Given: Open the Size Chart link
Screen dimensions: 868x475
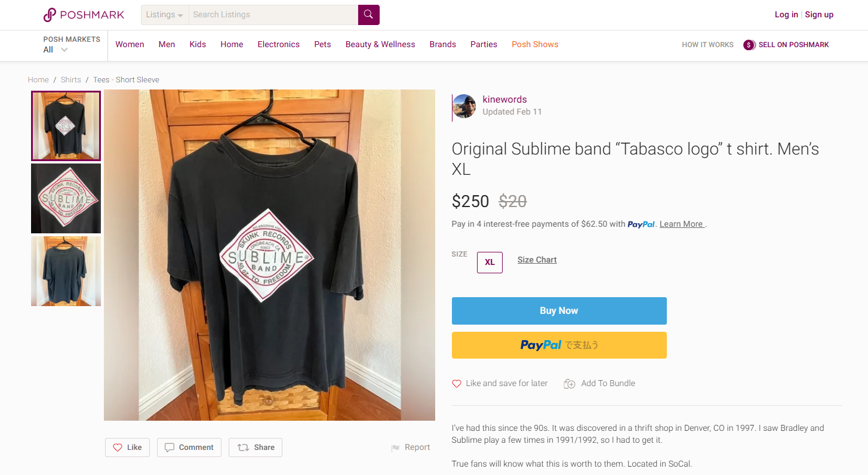Looking at the screenshot, I should (537, 260).
